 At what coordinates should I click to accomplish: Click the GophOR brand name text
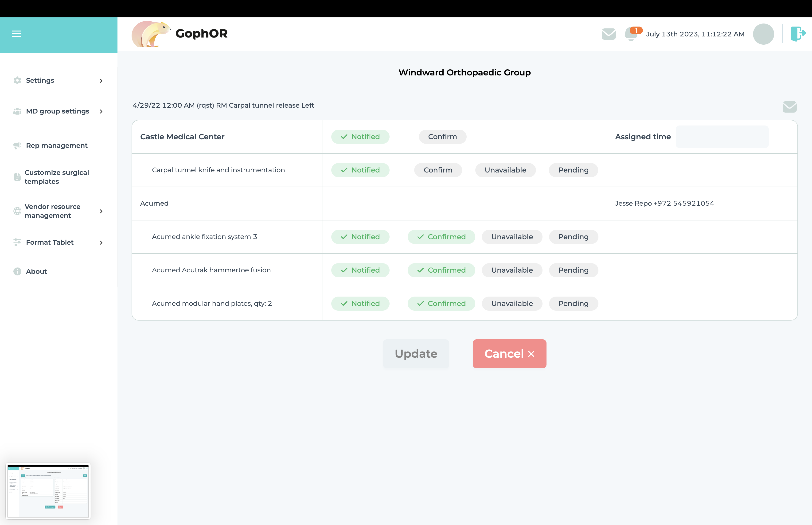pyautogui.click(x=201, y=34)
